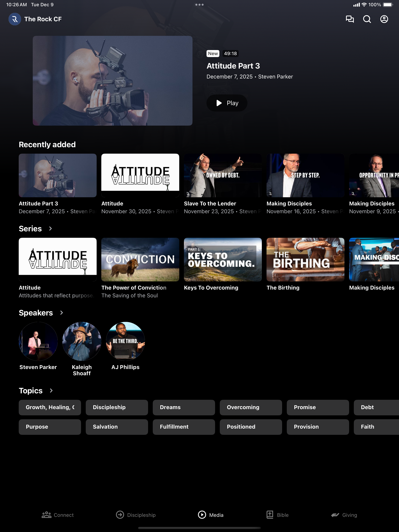
Task: Expand the Series section chevron
Action: coord(50,228)
